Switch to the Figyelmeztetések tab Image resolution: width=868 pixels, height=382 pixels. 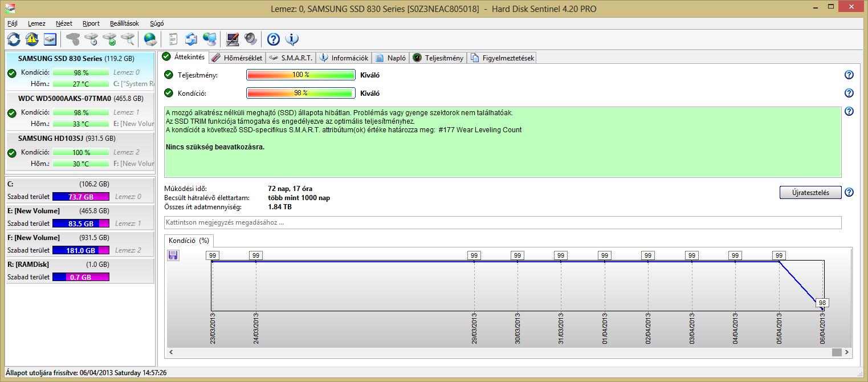[x=502, y=58]
